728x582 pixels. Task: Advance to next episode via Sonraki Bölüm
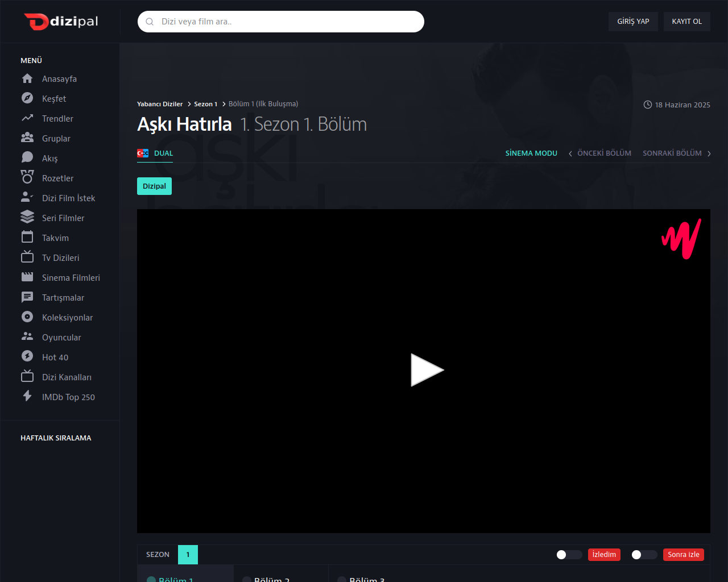pos(676,153)
